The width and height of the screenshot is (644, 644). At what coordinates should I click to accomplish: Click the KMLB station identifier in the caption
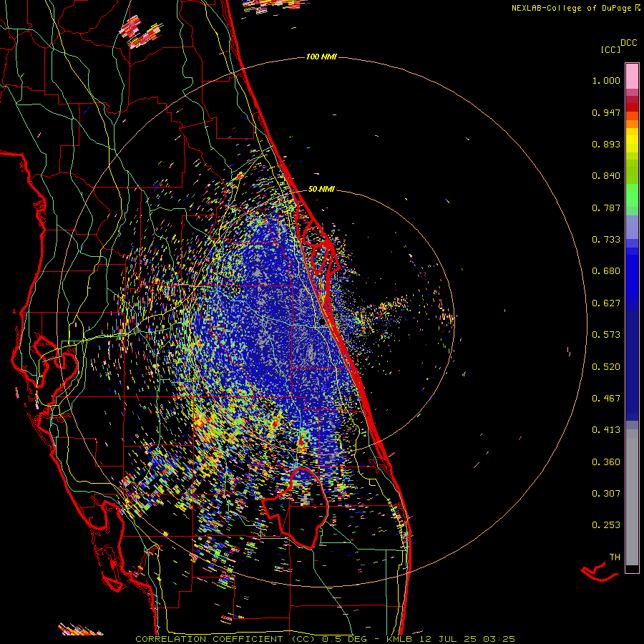click(x=399, y=639)
